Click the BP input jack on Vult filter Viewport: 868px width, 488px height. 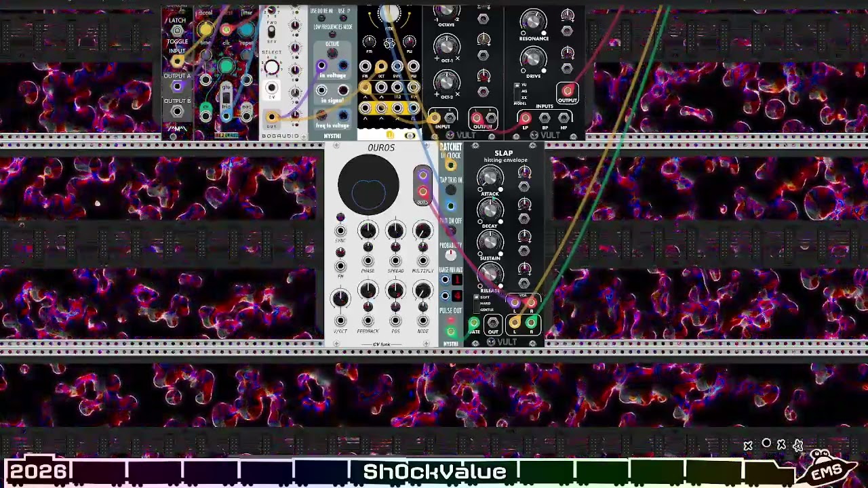click(x=545, y=118)
